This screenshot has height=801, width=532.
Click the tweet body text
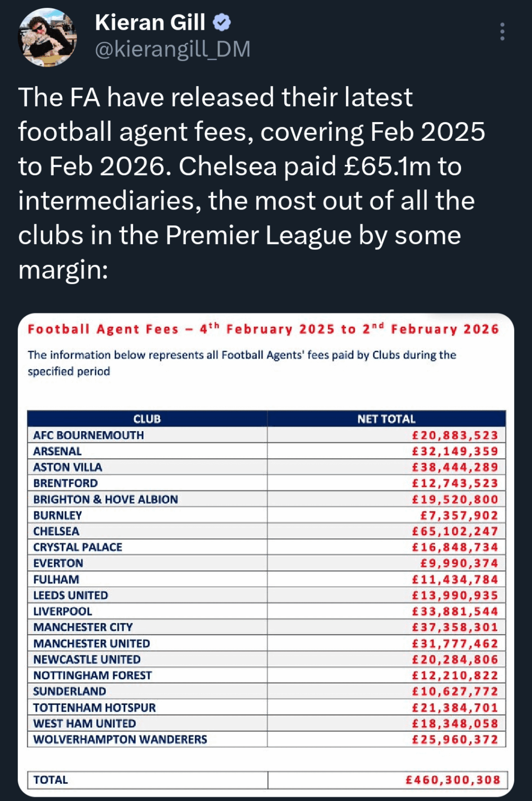[250, 183]
